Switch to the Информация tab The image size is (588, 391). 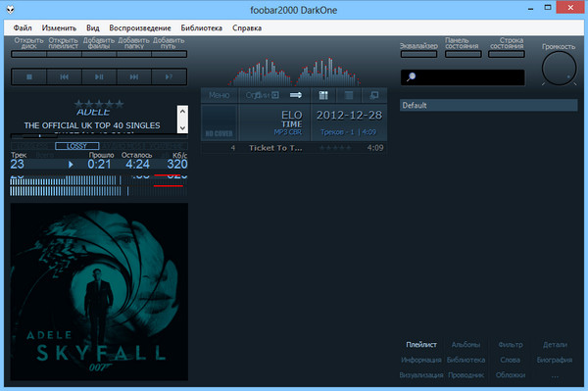[421, 360]
